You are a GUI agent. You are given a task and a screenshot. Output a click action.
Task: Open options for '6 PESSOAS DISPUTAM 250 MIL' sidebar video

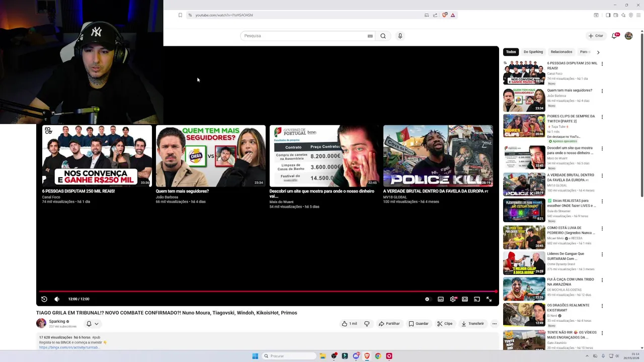(602, 64)
